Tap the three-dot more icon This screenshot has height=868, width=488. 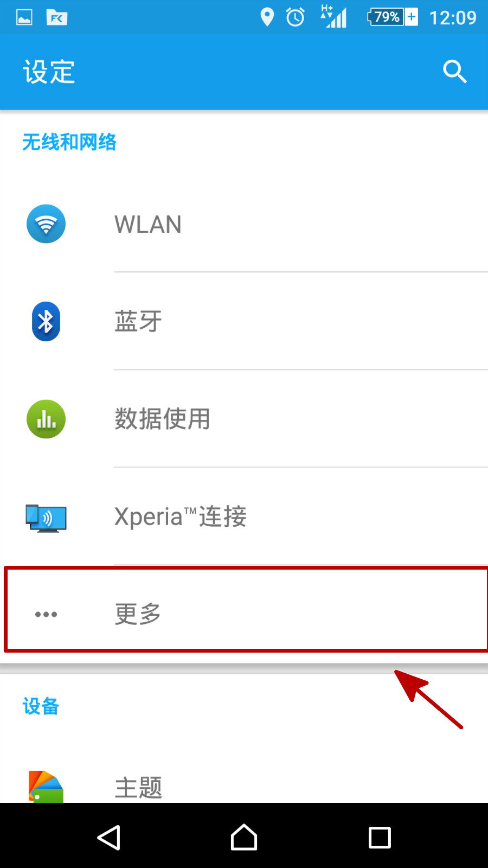[46, 614]
